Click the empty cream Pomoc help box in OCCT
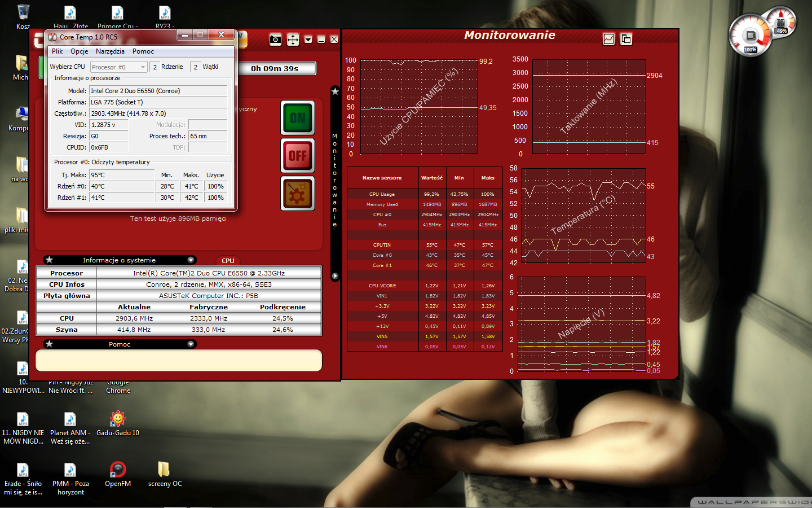Image resolution: width=812 pixels, height=508 pixels. point(179,360)
